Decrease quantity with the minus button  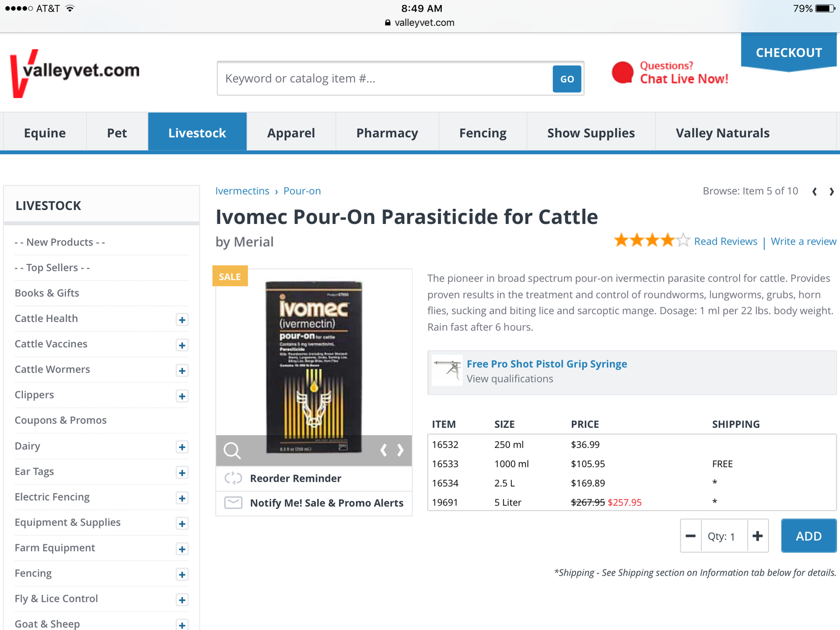tap(690, 536)
